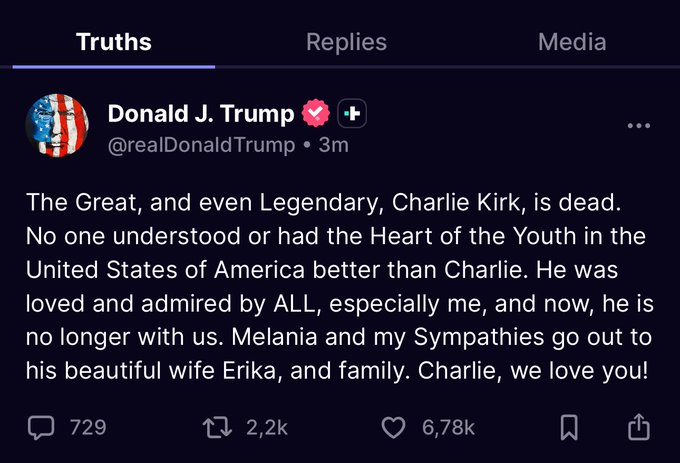Click the plus badge beside the name

(x=351, y=114)
